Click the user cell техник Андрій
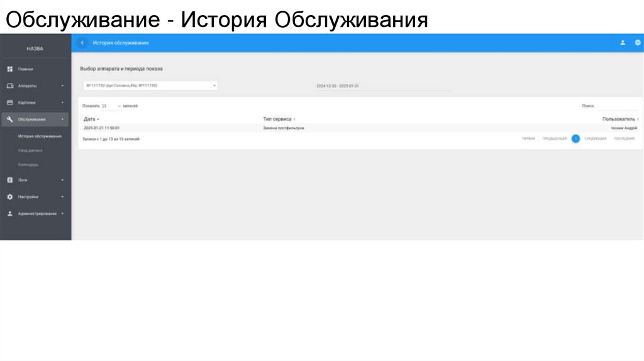 [x=625, y=128]
